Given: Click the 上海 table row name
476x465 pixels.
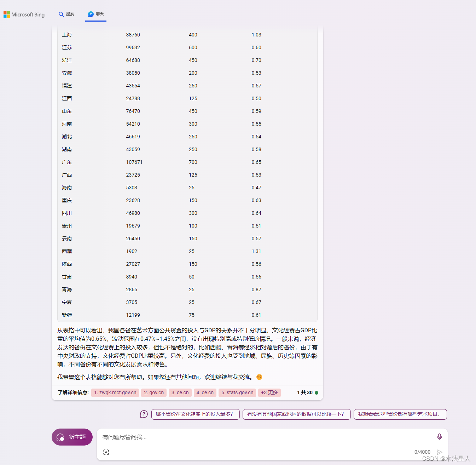Looking at the screenshot, I should [67, 35].
